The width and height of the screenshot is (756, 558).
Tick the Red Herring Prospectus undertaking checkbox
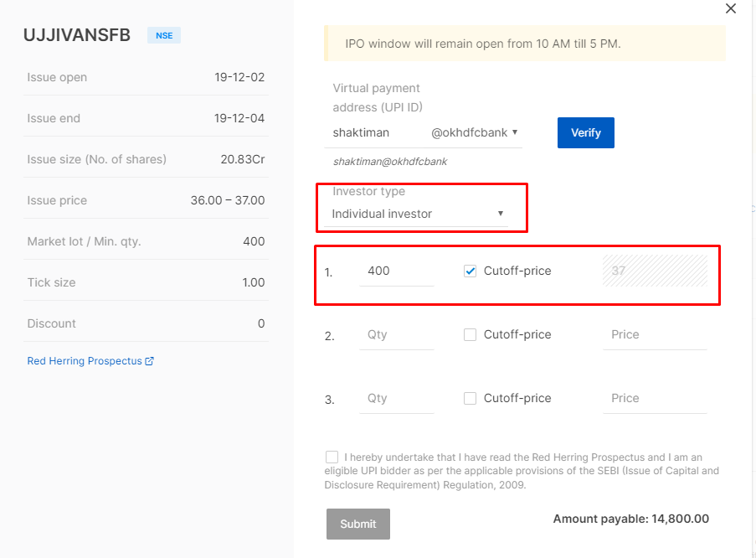click(332, 457)
